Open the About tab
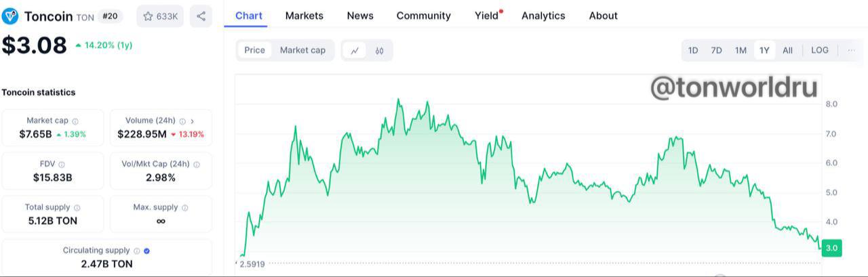 [604, 16]
